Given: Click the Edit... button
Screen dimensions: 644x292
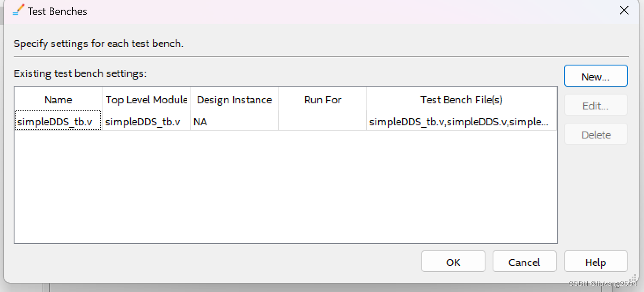Looking at the screenshot, I should tap(596, 105).
